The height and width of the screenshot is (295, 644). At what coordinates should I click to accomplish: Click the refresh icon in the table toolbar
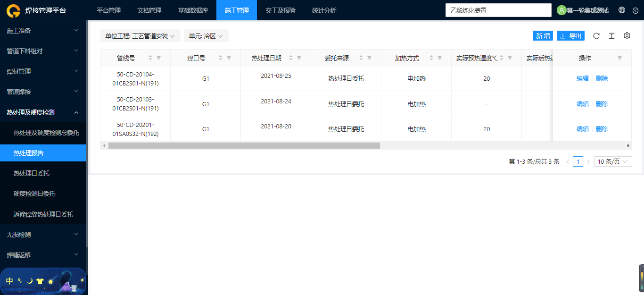(596, 36)
